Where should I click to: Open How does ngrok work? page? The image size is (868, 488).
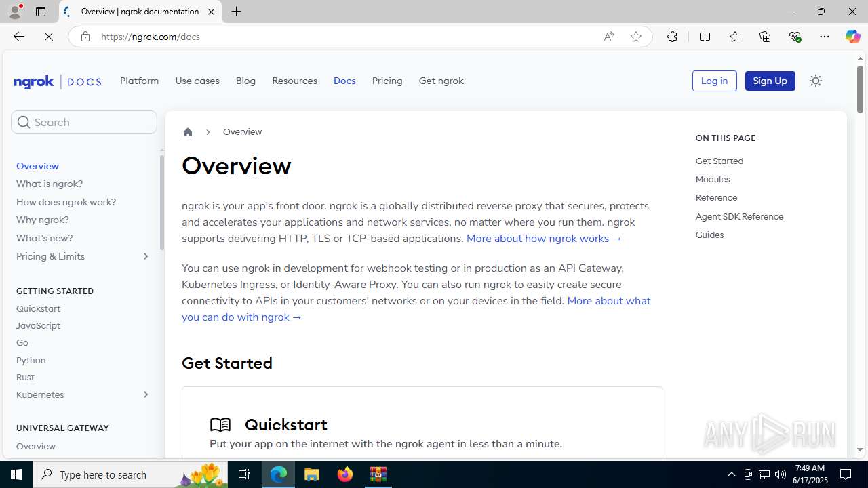pyautogui.click(x=66, y=202)
